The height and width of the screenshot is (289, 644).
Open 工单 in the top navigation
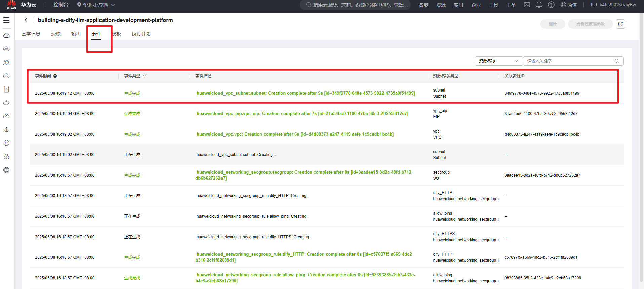pos(511,5)
